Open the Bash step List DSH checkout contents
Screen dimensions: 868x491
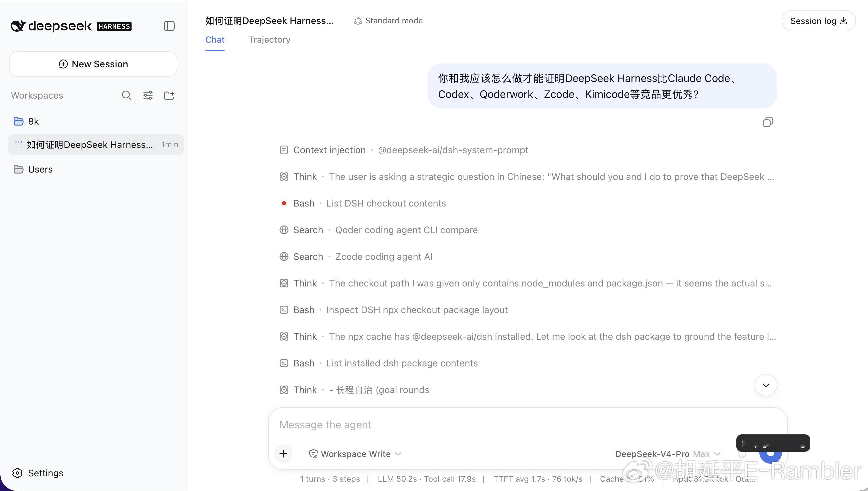coord(363,203)
